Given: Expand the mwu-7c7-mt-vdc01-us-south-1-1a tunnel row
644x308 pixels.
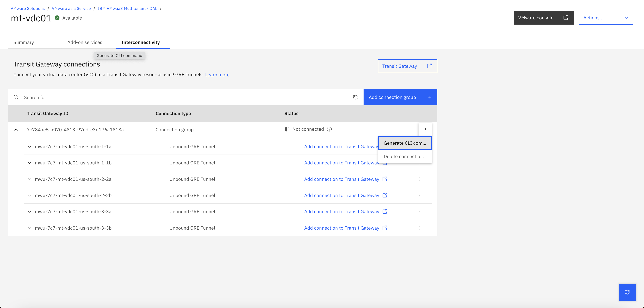Looking at the screenshot, I should coord(29,147).
